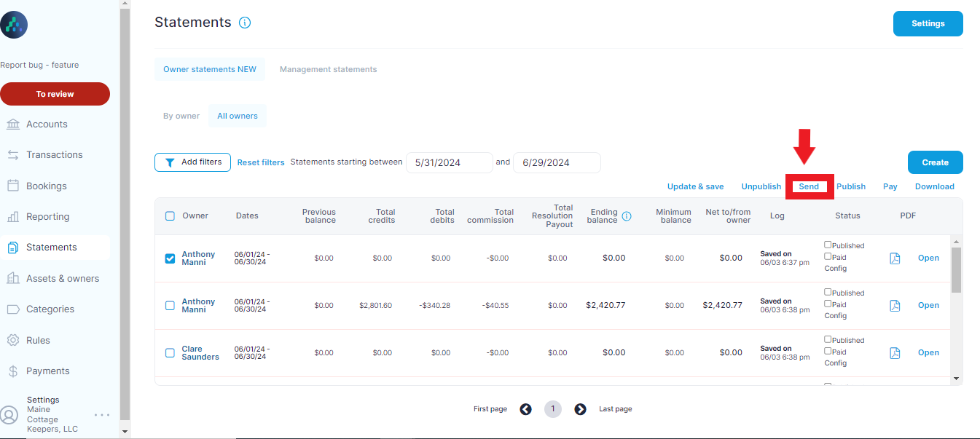The height and width of the screenshot is (439, 980).
Task: Tick Paid for first Anthony Manni row
Action: [828, 256]
